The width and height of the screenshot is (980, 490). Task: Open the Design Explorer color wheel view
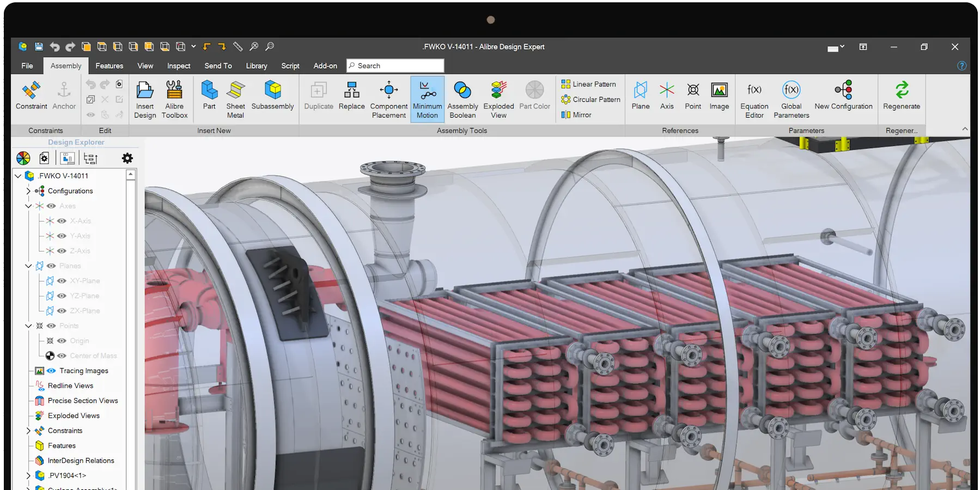coord(23,158)
